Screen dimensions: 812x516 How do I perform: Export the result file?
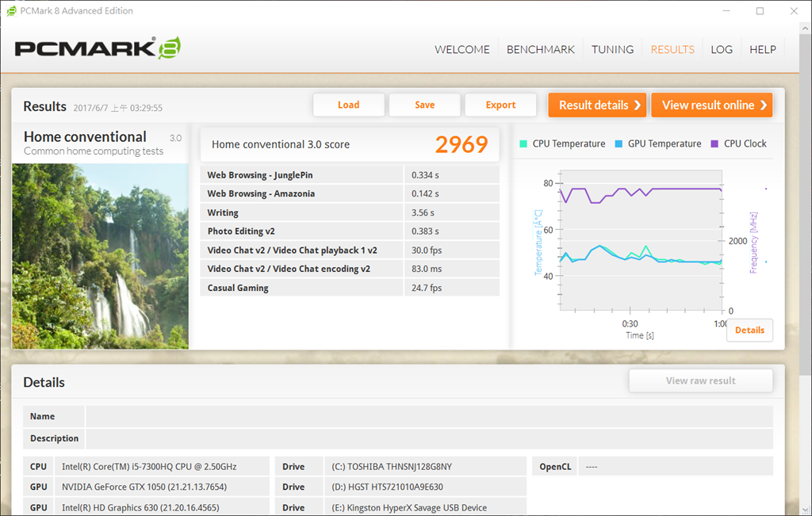[500, 105]
